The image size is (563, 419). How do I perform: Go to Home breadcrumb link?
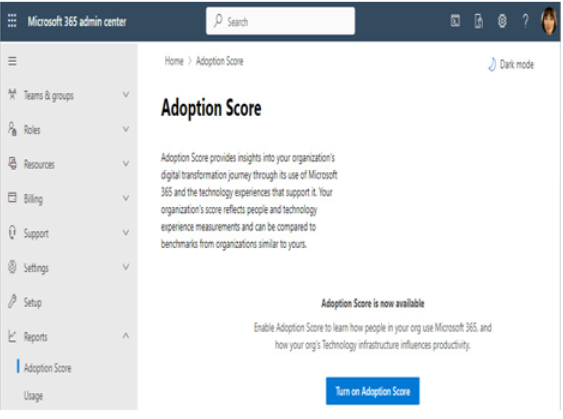click(x=174, y=61)
